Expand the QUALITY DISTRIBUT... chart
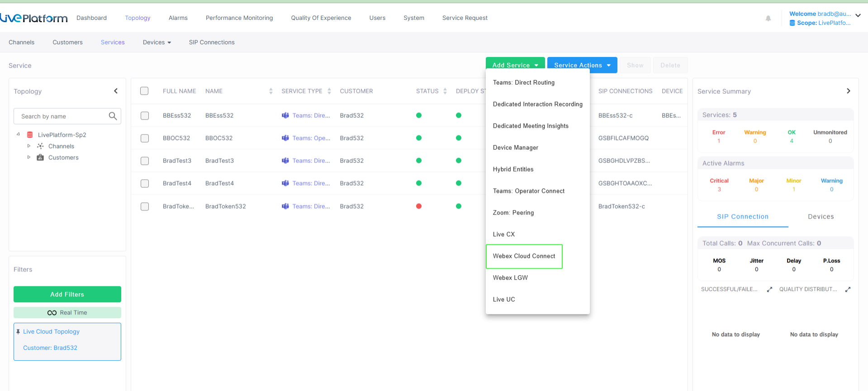 [848, 290]
